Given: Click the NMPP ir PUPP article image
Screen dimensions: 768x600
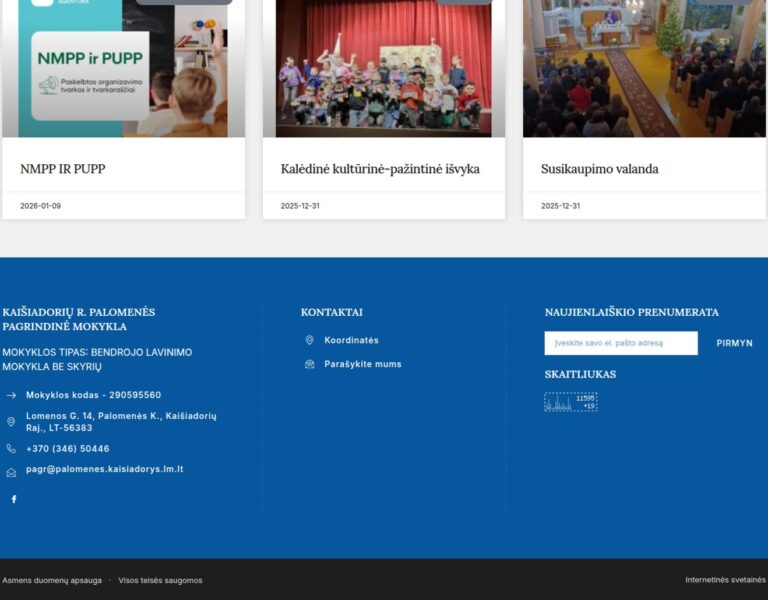Looking at the screenshot, I should [123, 68].
